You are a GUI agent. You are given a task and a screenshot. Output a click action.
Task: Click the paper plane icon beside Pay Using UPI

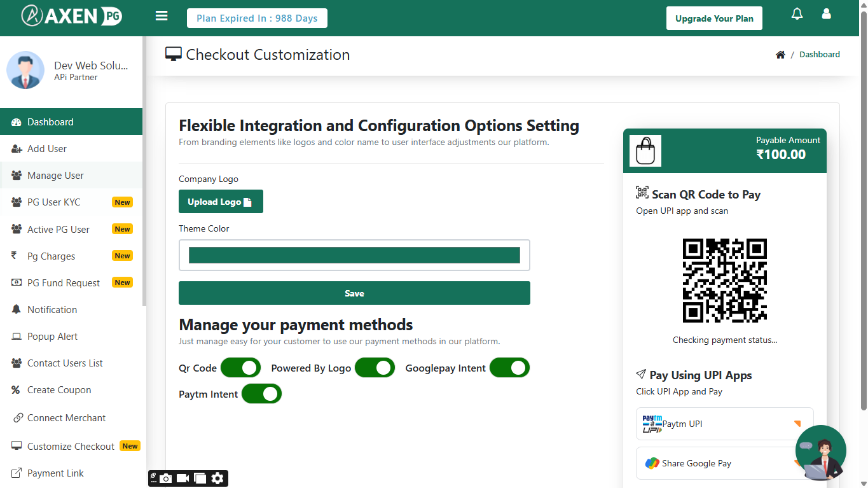point(641,375)
